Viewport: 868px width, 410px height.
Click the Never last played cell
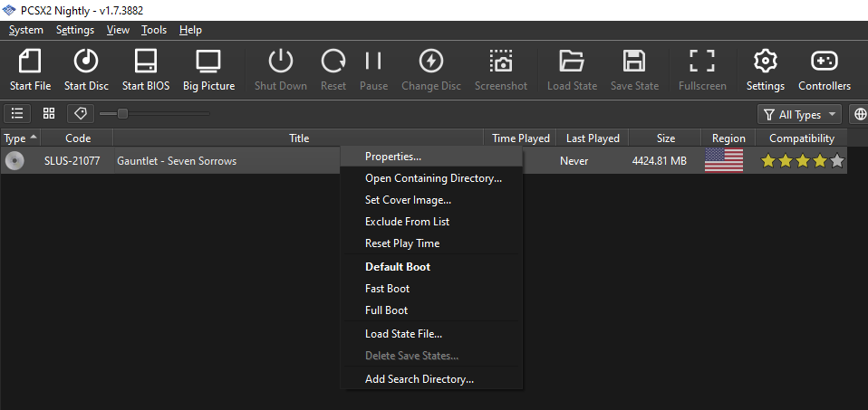574,161
